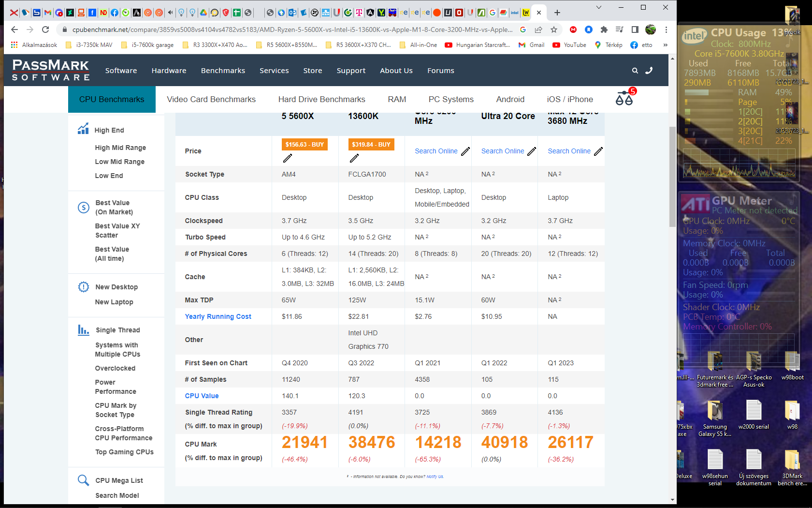Open Cross-Platform CPU Performance link
The height and width of the screenshot is (508, 812).
tap(124, 433)
